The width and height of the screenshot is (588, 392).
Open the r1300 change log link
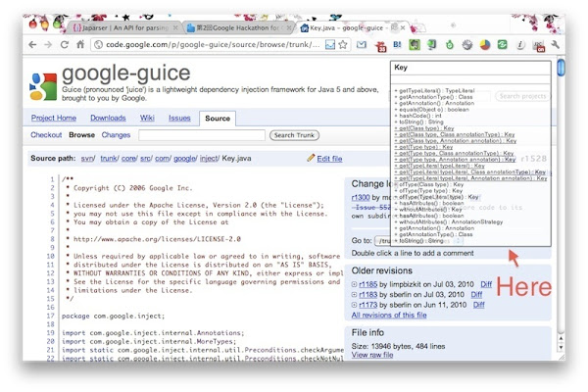pos(361,197)
